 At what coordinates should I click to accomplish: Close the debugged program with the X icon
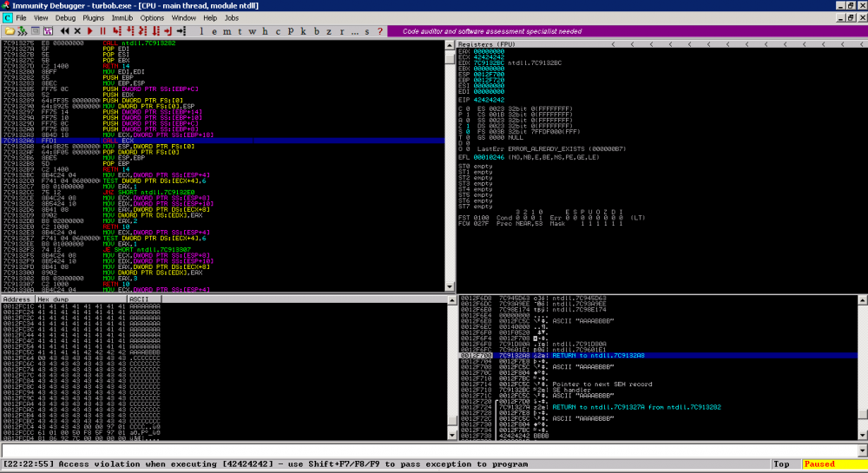coord(77,31)
